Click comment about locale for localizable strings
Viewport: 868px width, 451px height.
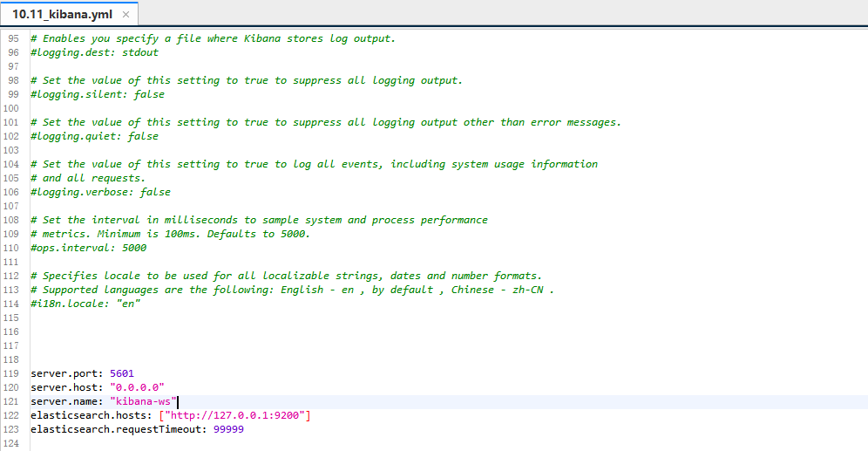pos(286,276)
